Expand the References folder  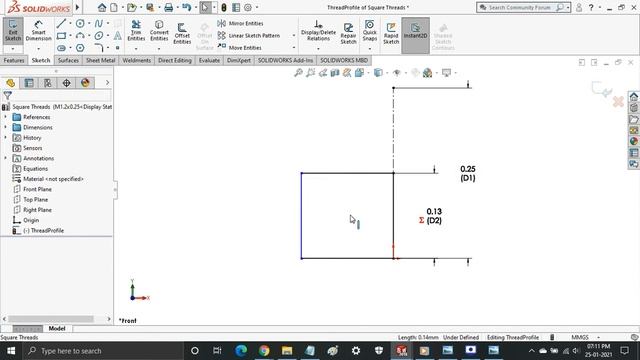[x=5, y=117]
